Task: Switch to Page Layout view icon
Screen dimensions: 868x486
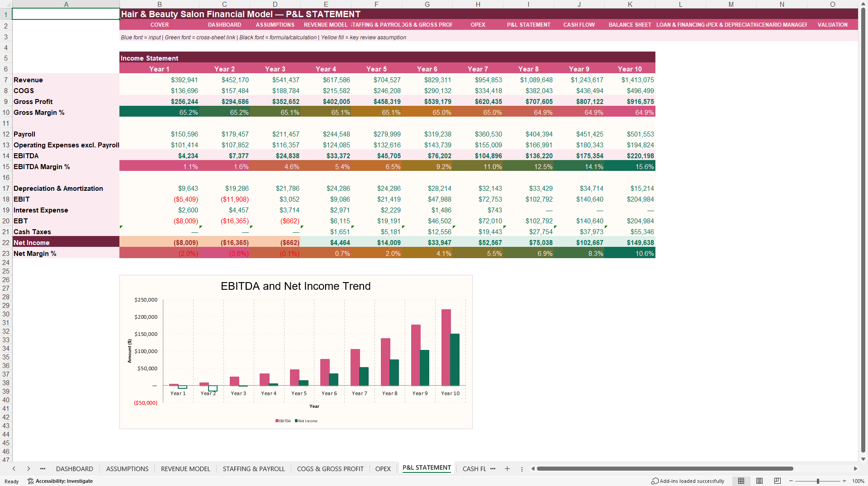Action: coord(759,481)
